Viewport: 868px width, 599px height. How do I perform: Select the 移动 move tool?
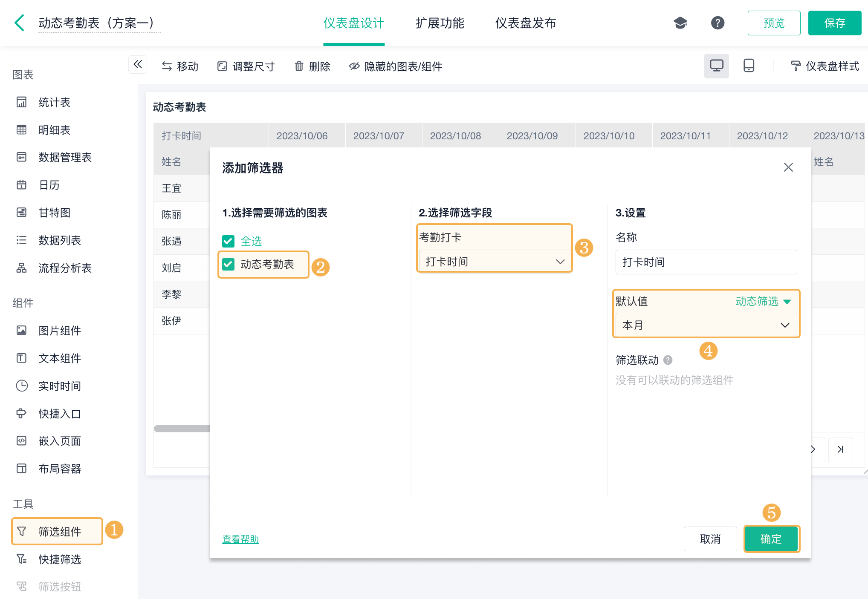(x=180, y=66)
